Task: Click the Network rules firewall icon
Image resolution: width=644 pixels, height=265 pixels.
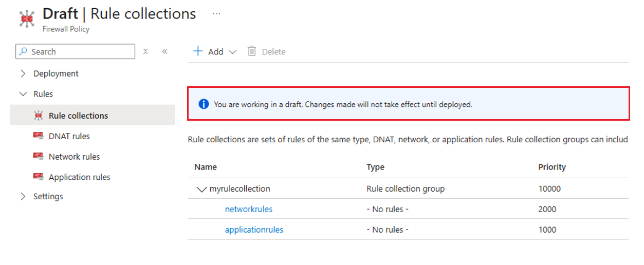Action: (x=38, y=157)
